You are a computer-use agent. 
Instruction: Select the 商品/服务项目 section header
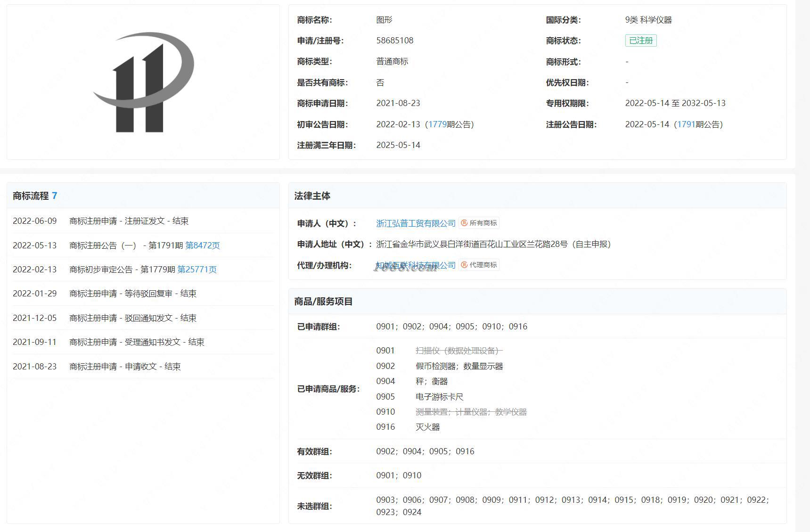[538, 302]
